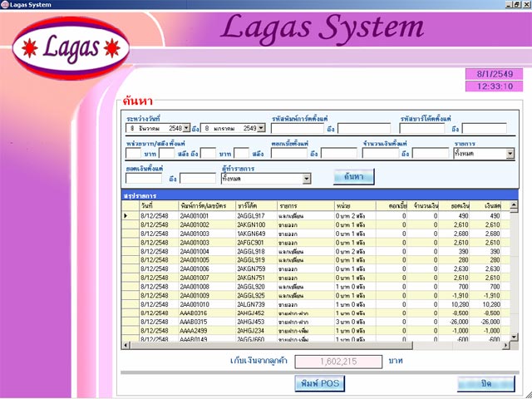532x399 pixels.
Task: Click the amount from input field
Action: [381, 153]
